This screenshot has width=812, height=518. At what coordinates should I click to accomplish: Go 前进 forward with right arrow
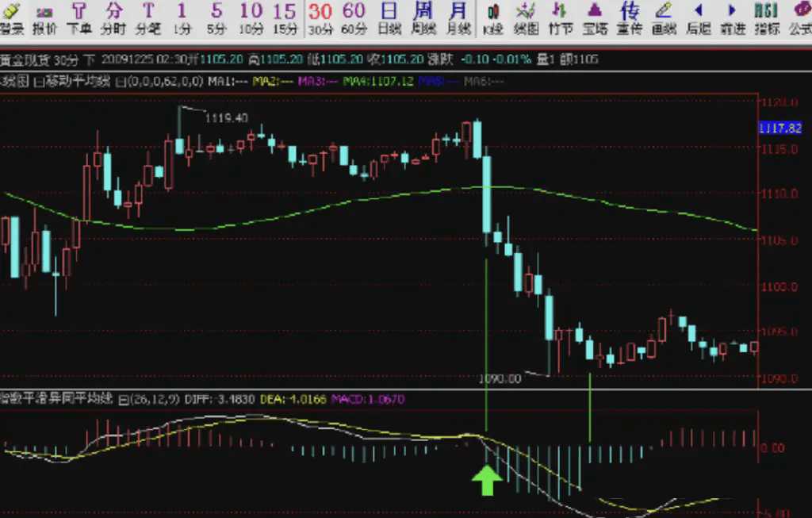click(x=733, y=18)
